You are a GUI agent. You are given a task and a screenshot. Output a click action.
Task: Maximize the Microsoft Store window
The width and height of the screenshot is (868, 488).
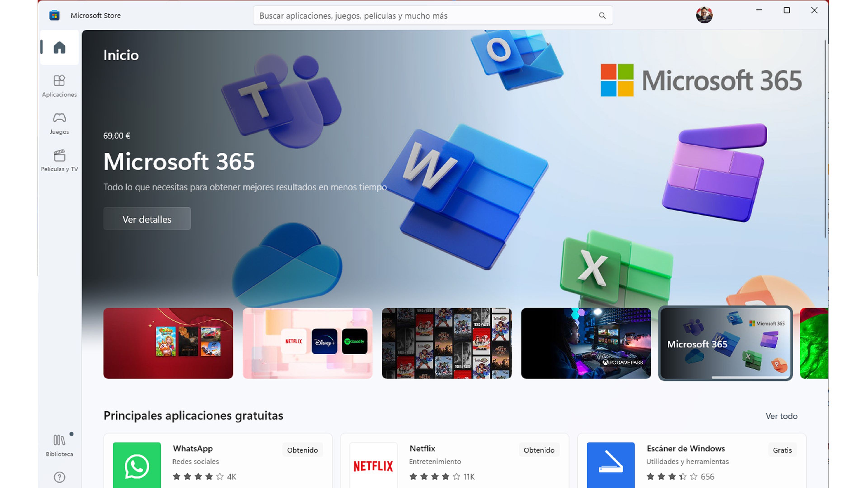coord(787,10)
